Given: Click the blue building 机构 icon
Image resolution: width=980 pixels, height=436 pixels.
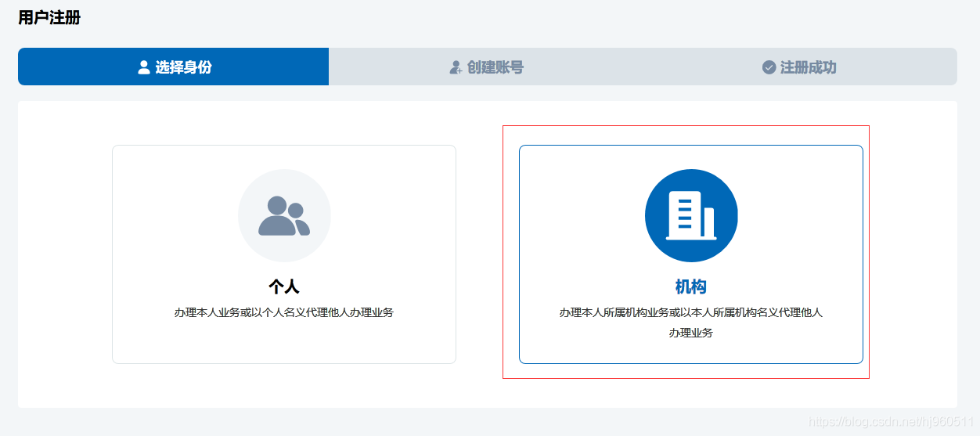Looking at the screenshot, I should tap(691, 216).
